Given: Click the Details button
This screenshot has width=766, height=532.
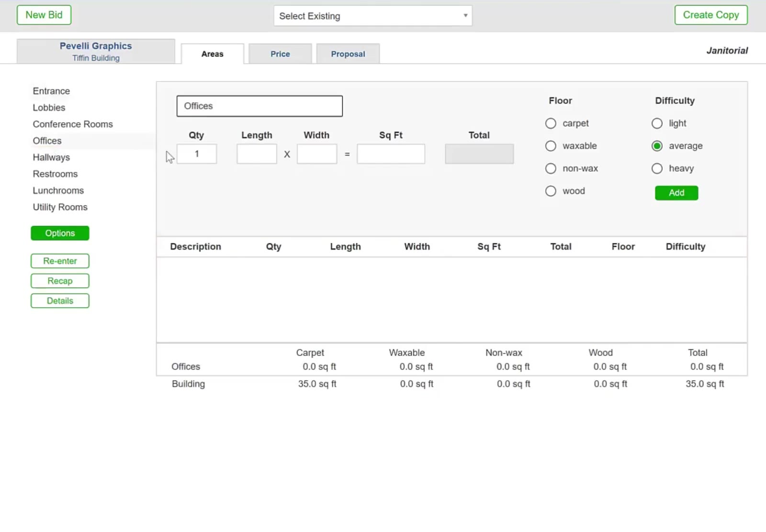Looking at the screenshot, I should [60, 301].
